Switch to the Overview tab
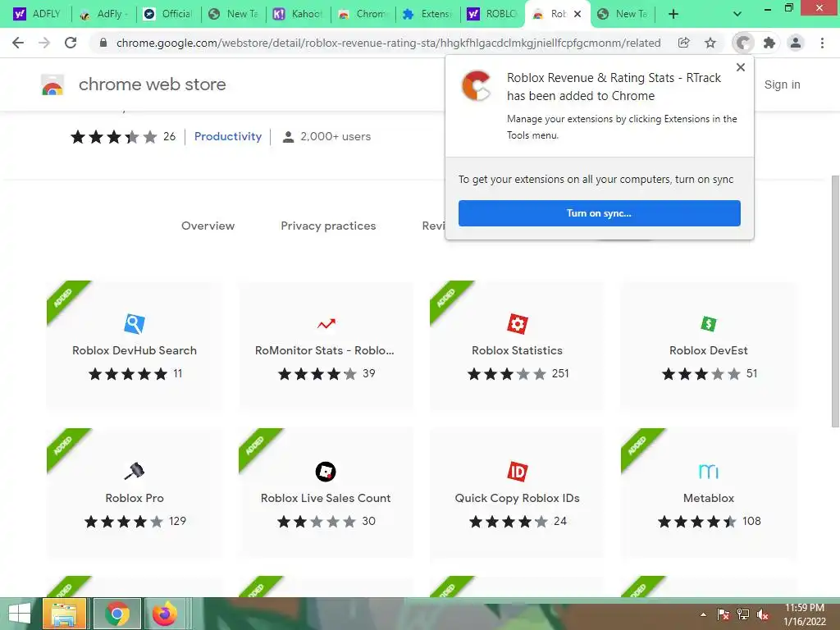 [x=208, y=226]
